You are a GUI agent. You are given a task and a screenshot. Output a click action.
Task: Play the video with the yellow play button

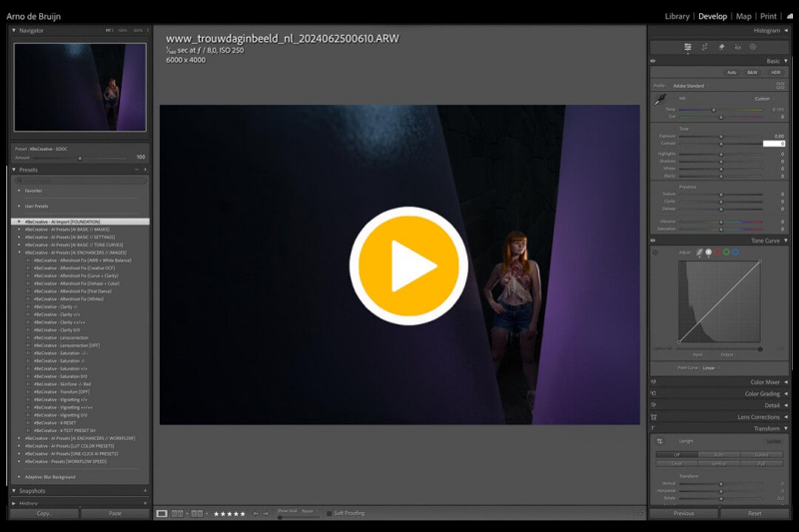click(408, 266)
